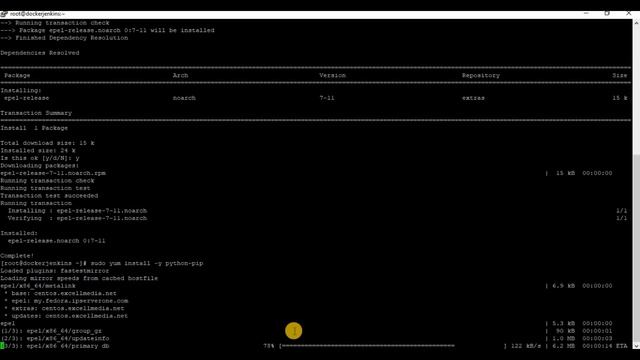Screen dimensions: 640x360
Task: Minimize the root@dockerjenkins terminal window
Action: [586, 13]
